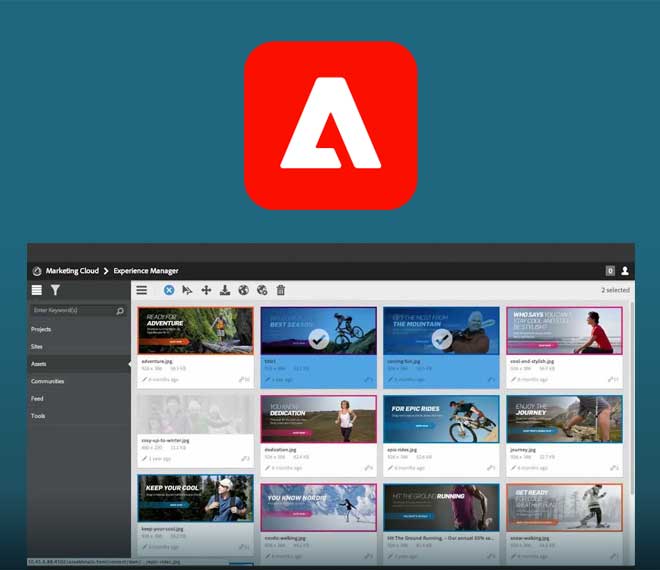
Task: Click the references link icon on adventure.jpg card
Action: tap(244, 379)
